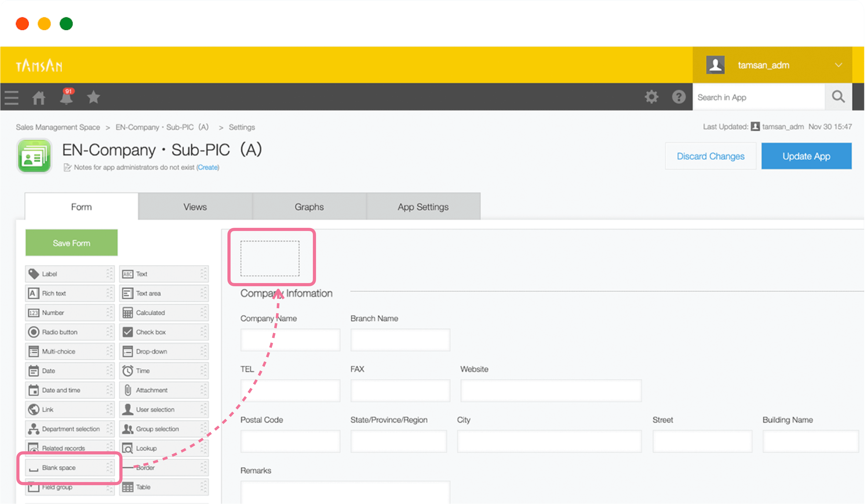Open the App Settings tab

click(423, 207)
